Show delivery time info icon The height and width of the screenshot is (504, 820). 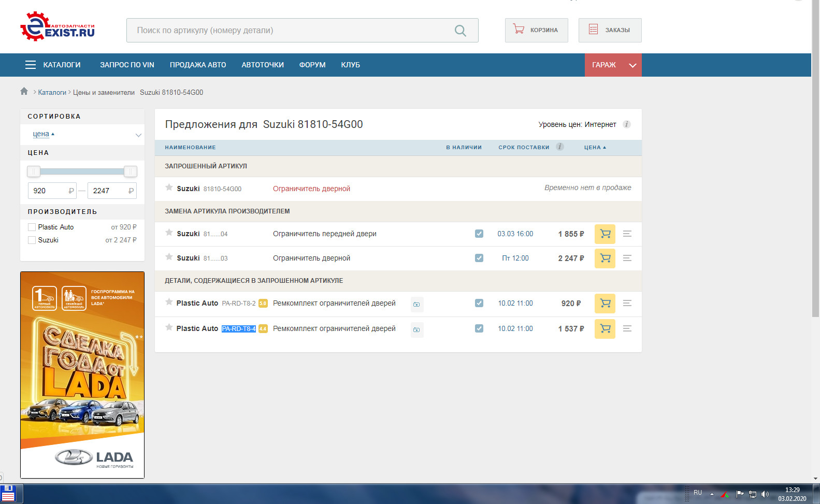560,147
